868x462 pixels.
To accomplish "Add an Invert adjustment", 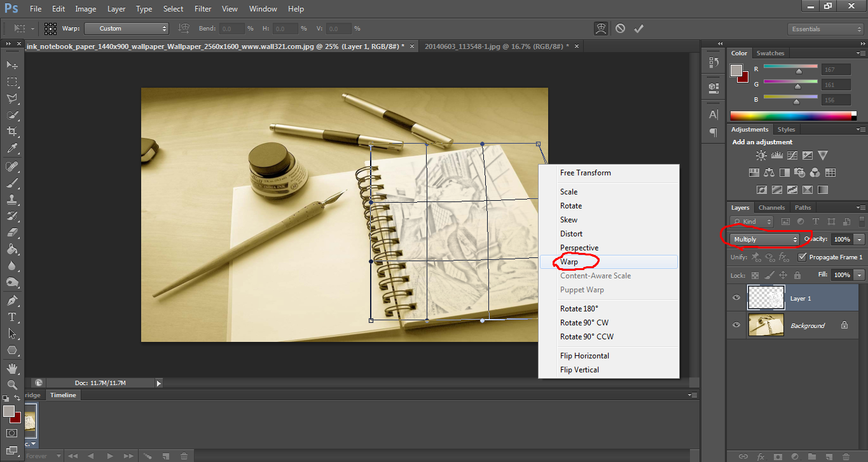I will pyautogui.click(x=762, y=189).
